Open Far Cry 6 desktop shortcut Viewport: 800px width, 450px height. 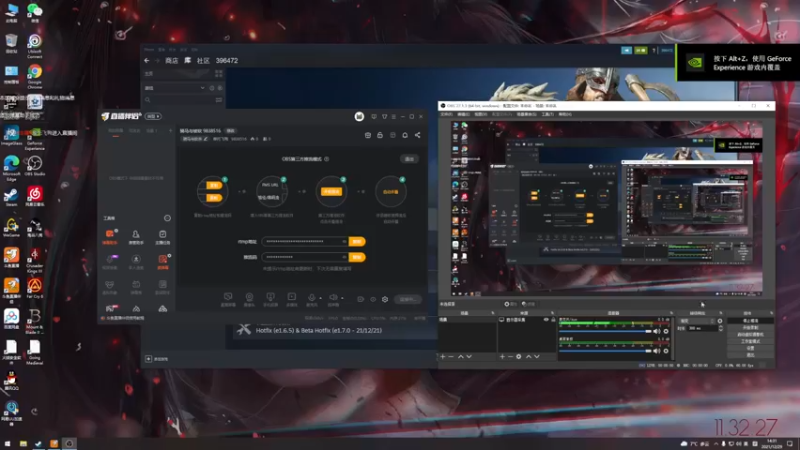pos(35,288)
